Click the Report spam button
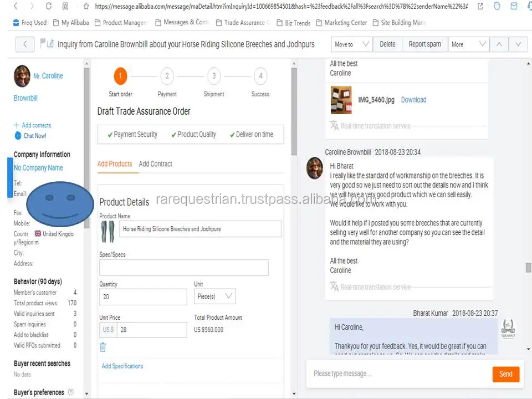 (x=424, y=44)
